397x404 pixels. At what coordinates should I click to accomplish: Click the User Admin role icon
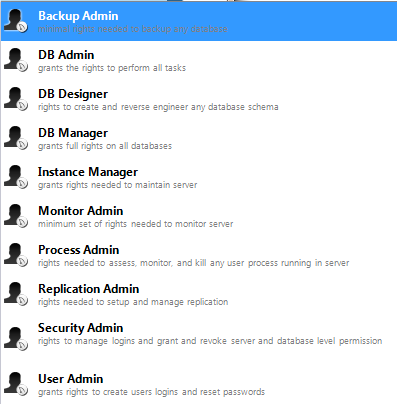point(16,384)
